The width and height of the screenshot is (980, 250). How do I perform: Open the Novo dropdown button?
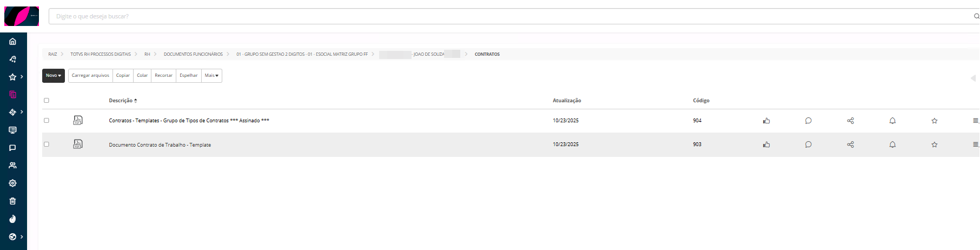coord(54,76)
